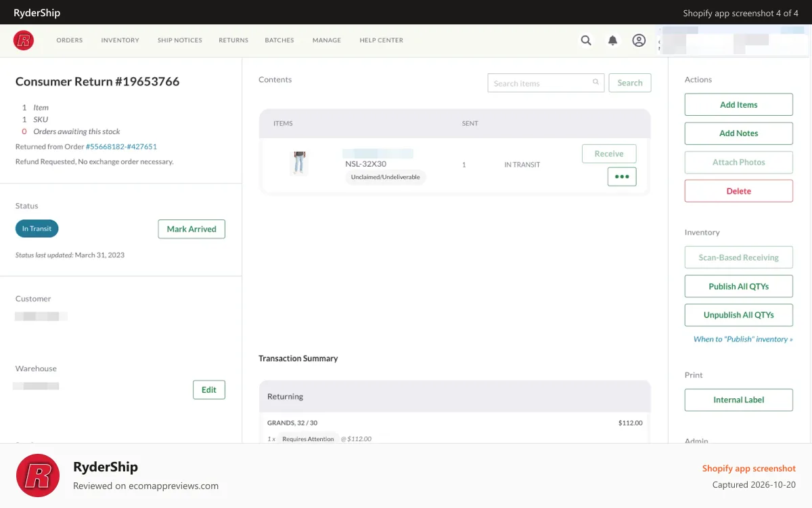
Task: Click the jeans product thumbnail
Action: 299,163
